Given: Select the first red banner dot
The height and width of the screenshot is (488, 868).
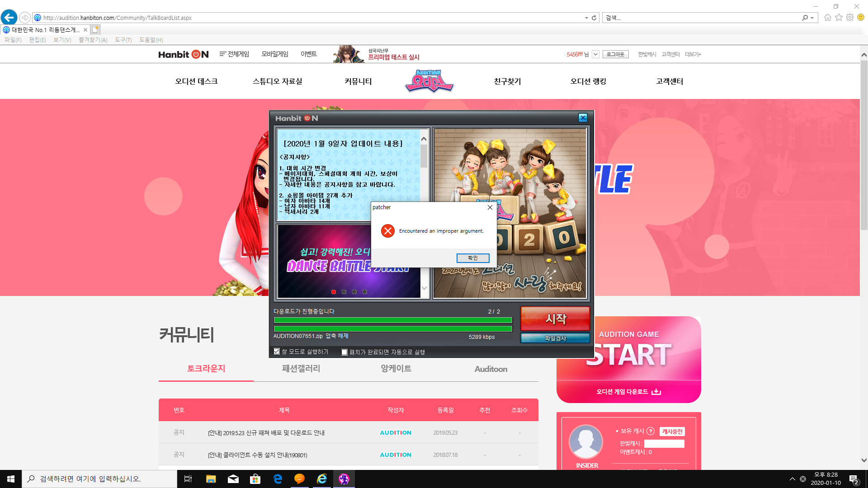Looking at the screenshot, I should 334,292.
